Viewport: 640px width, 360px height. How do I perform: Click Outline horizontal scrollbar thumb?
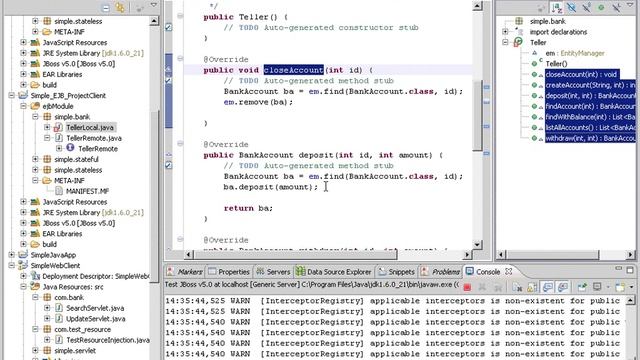pyautogui.click(x=553, y=255)
